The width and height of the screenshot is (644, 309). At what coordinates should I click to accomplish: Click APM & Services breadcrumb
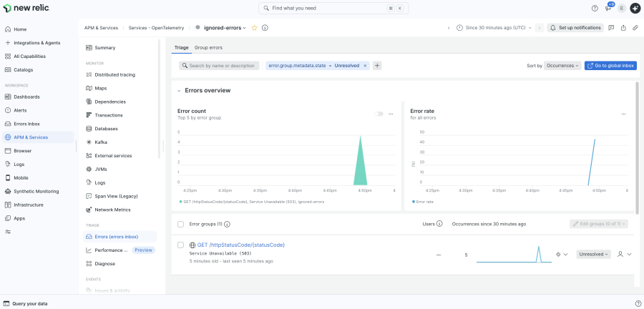[x=101, y=28]
